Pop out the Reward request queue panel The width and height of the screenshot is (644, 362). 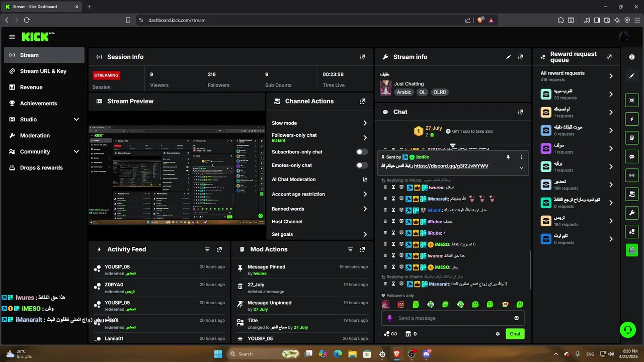tap(609, 57)
